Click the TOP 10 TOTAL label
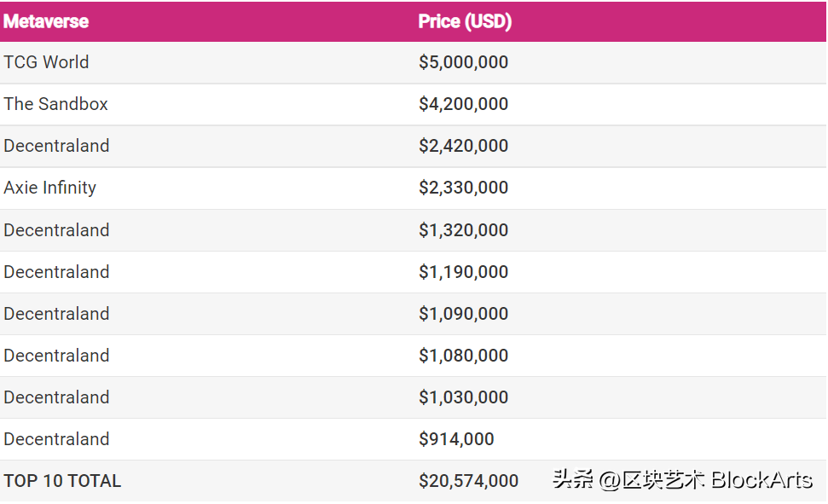 (62, 481)
